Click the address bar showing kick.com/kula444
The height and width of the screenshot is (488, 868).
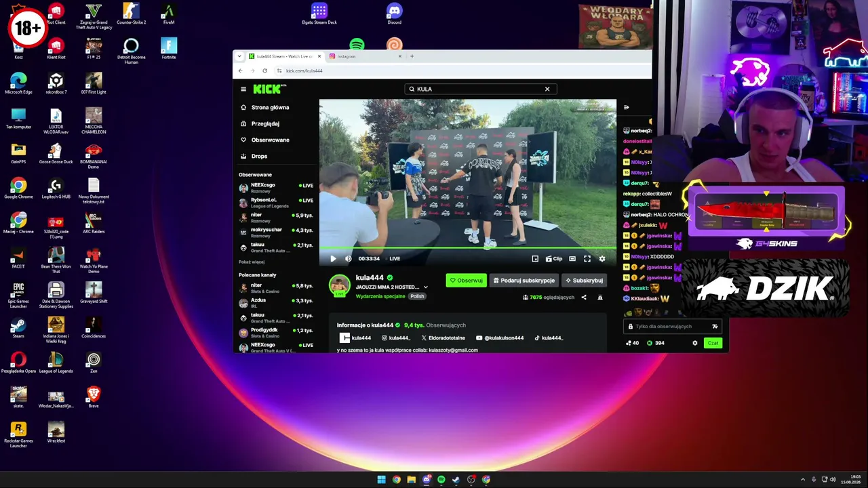[461, 70]
